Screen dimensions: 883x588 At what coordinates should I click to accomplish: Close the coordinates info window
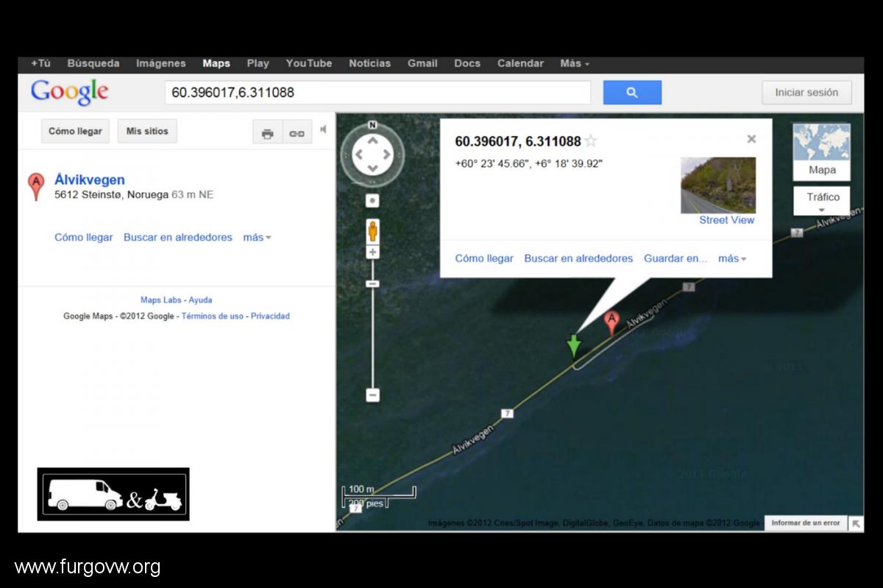(751, 138)
